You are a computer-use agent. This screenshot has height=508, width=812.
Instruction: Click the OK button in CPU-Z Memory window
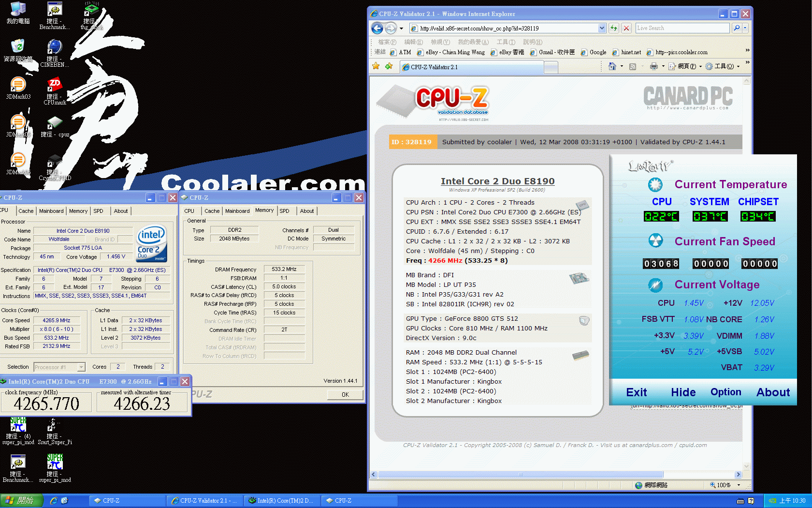345,395
